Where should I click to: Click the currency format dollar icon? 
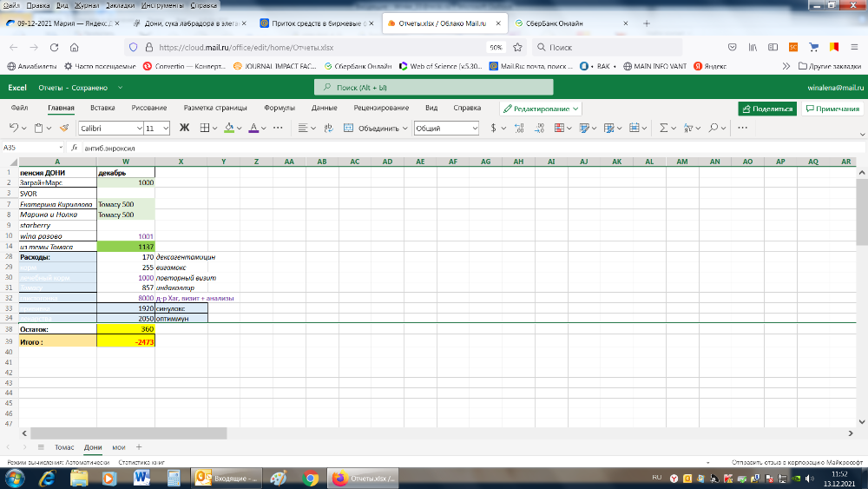pos(493,128)
